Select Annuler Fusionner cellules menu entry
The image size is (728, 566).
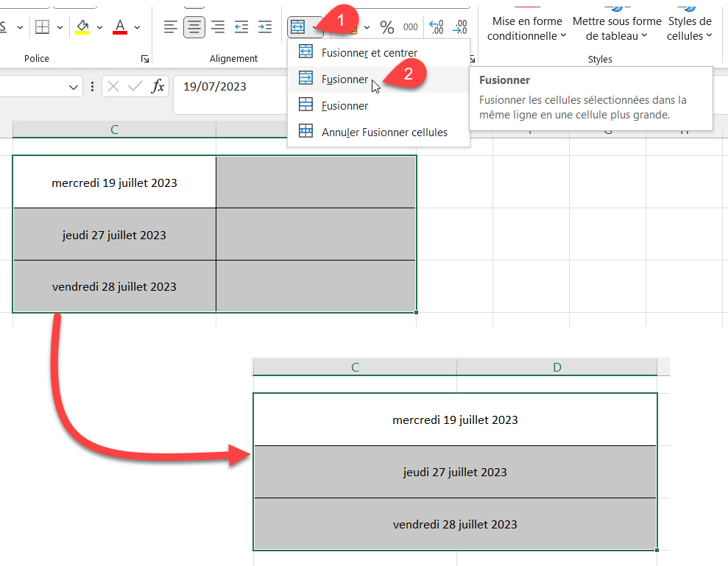coord(384,132)
